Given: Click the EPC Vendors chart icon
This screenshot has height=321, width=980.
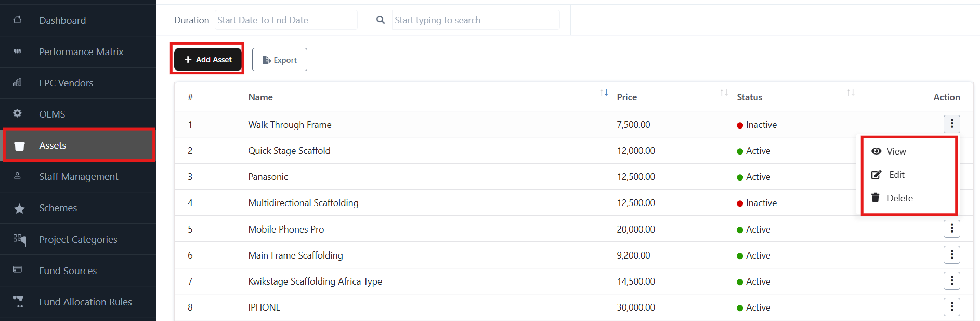Looking at the screenshot, I should click(x=18, y=82).
